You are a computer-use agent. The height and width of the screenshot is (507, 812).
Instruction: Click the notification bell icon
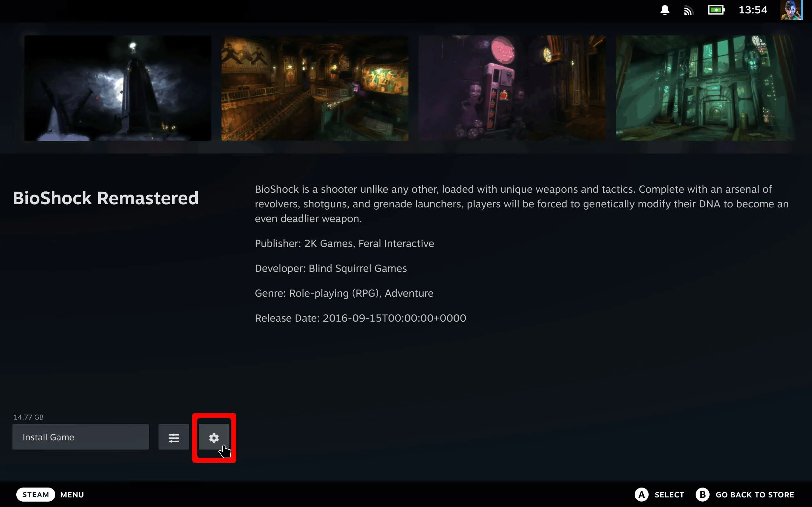pyautogui.click(x=665, y=10)
